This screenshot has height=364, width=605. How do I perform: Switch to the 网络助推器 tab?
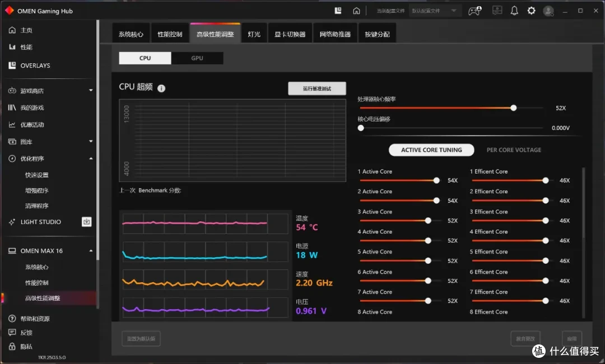click(x=335, y=34)
